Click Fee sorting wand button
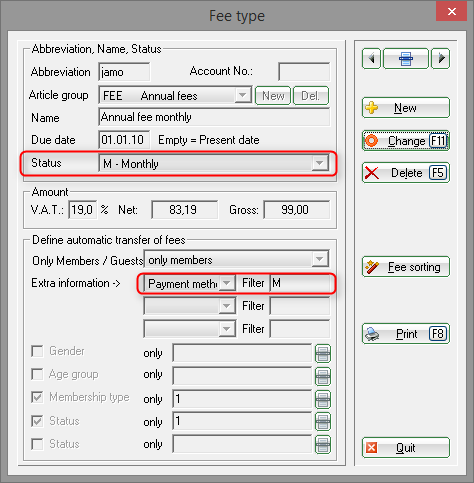 (x=406, y=267)
